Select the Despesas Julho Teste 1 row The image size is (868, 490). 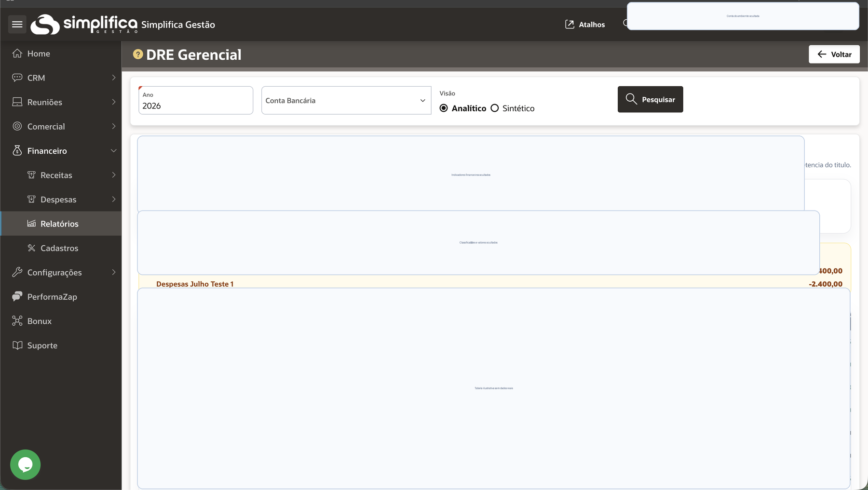pyautogui.click(x=195, y=284)
